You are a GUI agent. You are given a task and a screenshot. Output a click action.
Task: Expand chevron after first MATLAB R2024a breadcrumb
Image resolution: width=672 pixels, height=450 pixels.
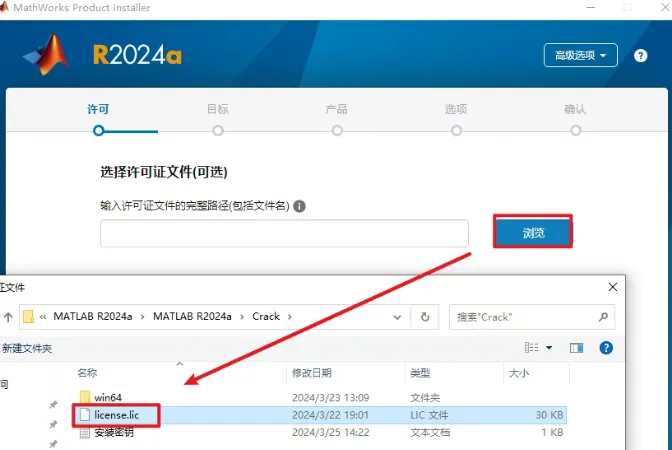[x=142, y=317]
